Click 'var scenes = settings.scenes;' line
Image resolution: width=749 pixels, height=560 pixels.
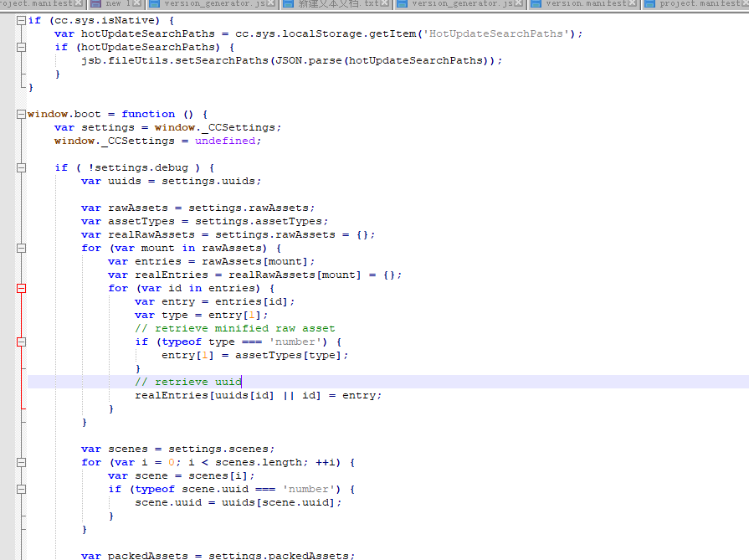click(x=177, y=449)
